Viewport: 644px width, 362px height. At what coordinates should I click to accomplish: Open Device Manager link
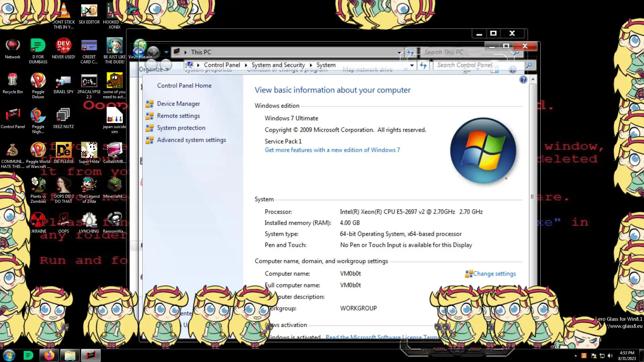coord(178,104)
